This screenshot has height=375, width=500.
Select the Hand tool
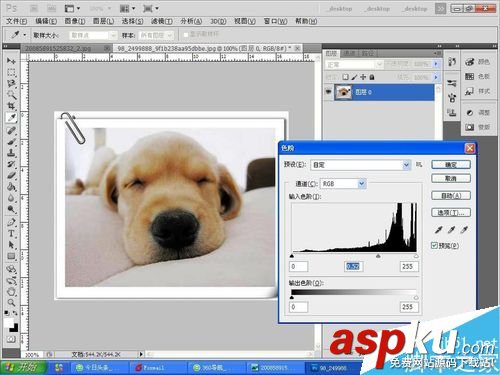[x=11, y=292]
